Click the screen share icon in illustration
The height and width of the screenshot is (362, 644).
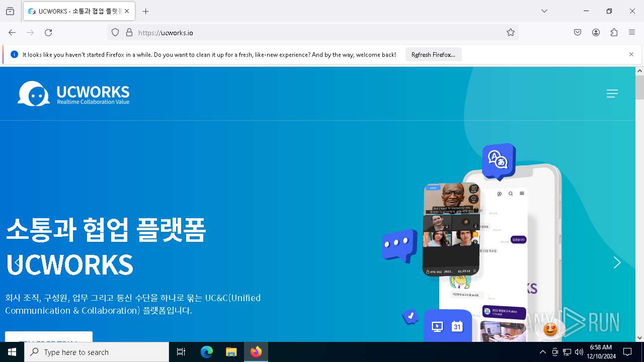pos(437,327)
